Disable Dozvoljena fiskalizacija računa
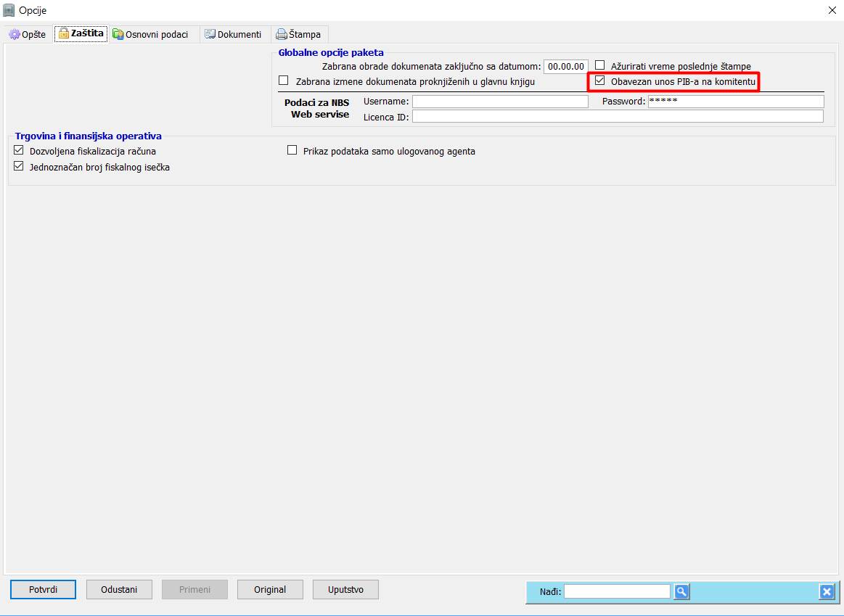Viewport: 844px width, 616px height. [x=19, y=150]
